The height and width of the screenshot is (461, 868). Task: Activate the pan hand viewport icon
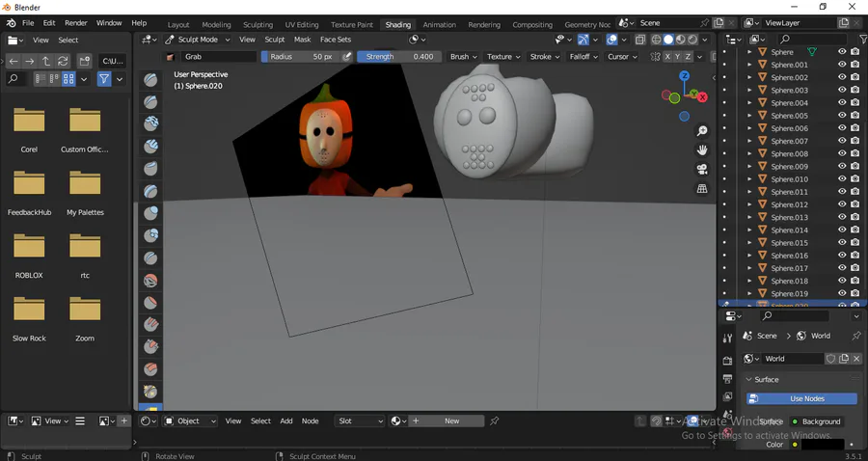(702, 150)
